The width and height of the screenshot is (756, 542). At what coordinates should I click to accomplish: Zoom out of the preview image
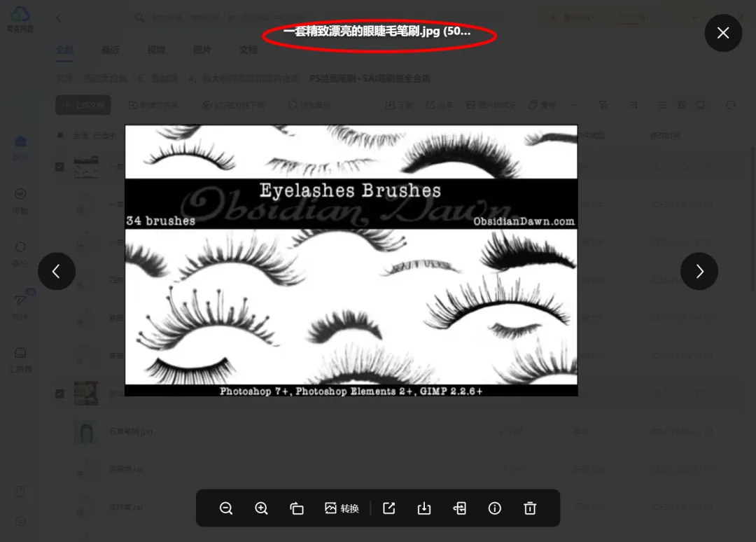pos(226,508)
